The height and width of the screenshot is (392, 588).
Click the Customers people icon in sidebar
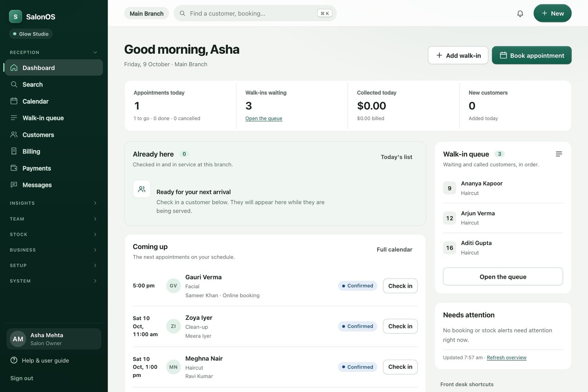14,134
